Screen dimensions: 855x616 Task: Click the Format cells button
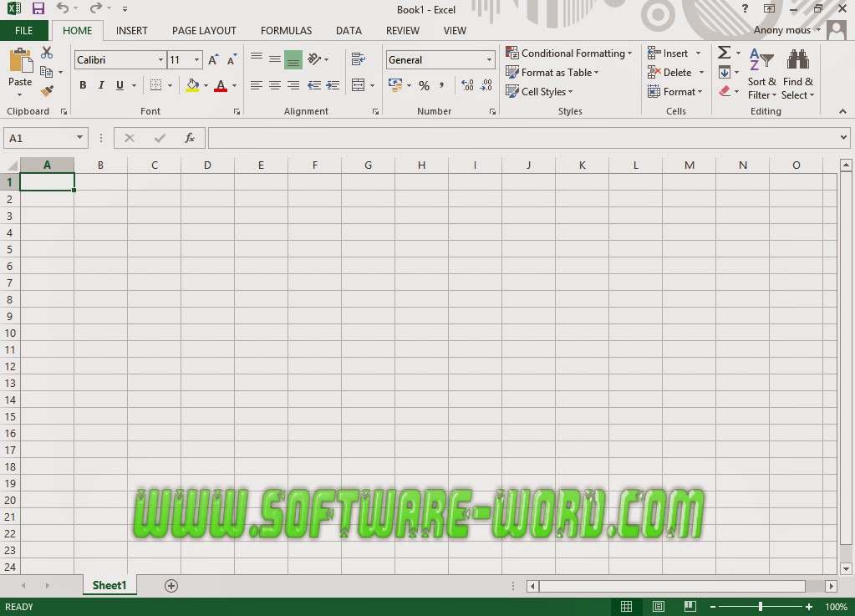coord(675,92)
